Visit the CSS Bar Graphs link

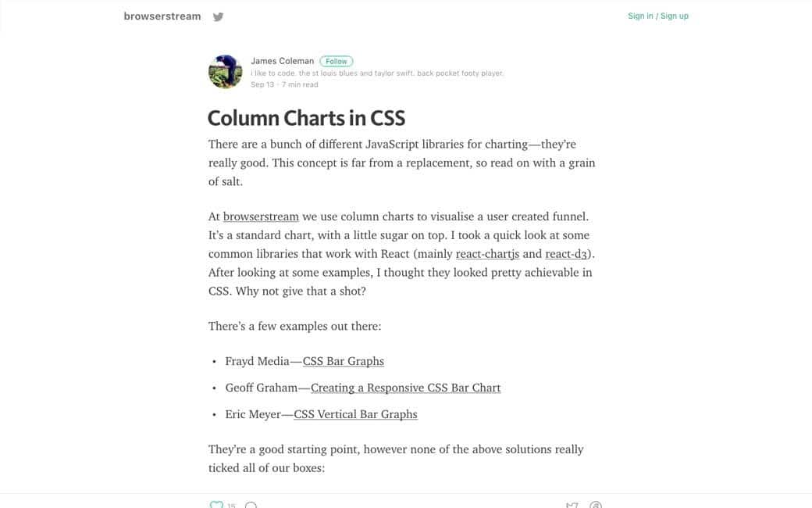pyautogui.click(x=343, y=361)
